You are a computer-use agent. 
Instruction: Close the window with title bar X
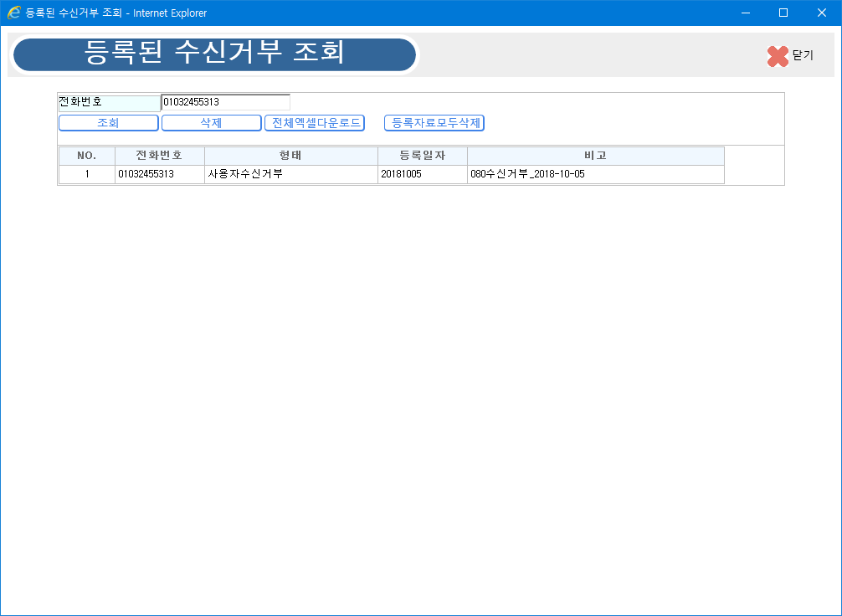(822, 13)
